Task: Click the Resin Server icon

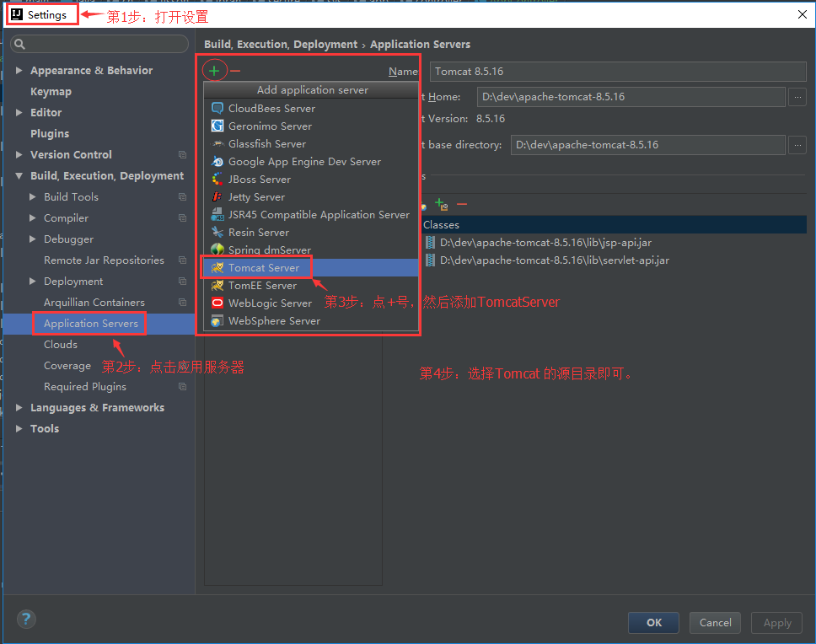Action: click(217, 232)
